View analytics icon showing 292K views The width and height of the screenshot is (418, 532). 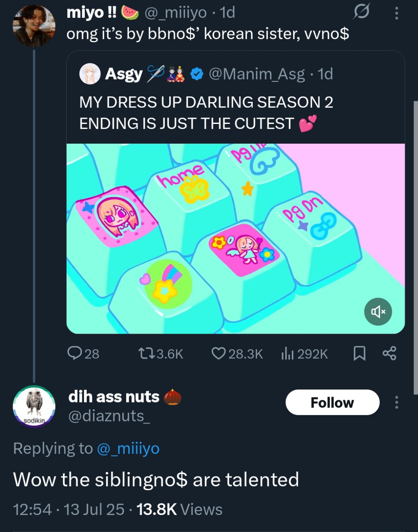click(287, 353)
